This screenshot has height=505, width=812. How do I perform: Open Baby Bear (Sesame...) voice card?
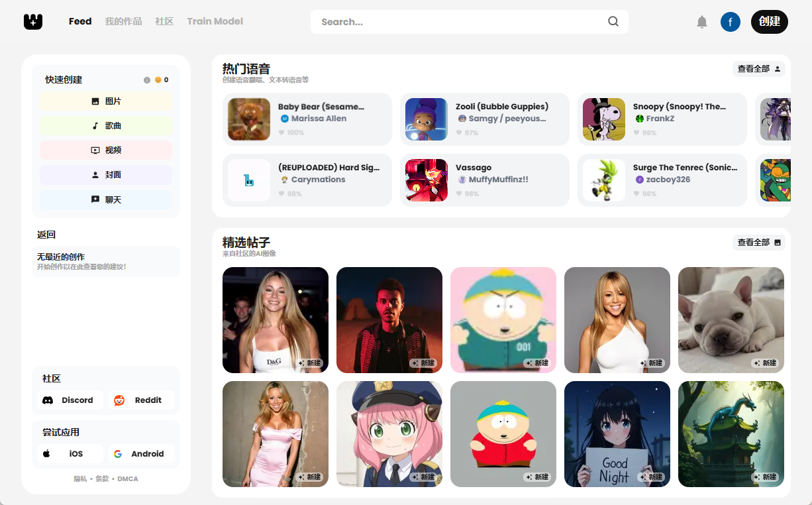(x=307, y=119)
